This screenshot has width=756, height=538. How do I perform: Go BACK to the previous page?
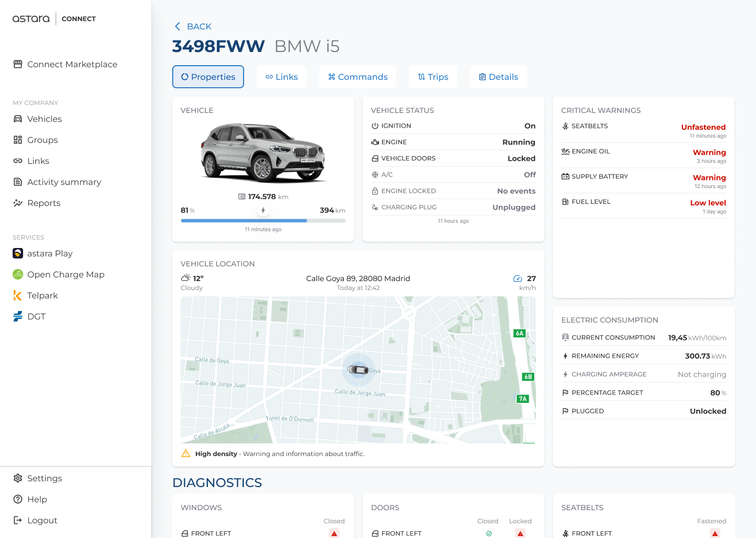click(193, 26)
